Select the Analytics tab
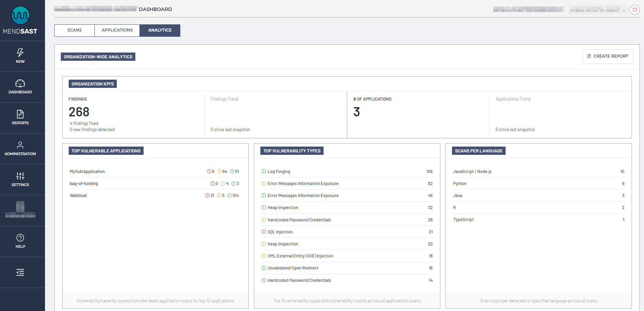Screen dimensions: 644x311 pos(160,30)
